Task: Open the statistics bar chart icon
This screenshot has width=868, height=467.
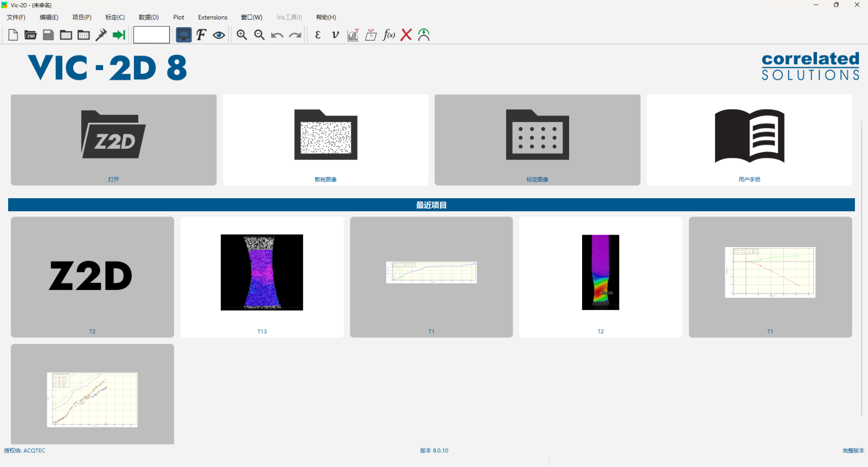Action: (353, 35)
